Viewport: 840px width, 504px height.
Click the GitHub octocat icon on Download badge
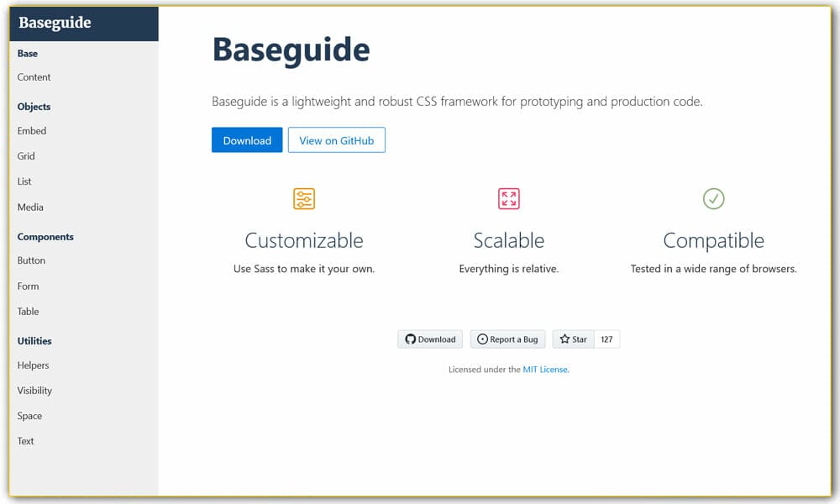pyautogui.click(x=410, y=339)
